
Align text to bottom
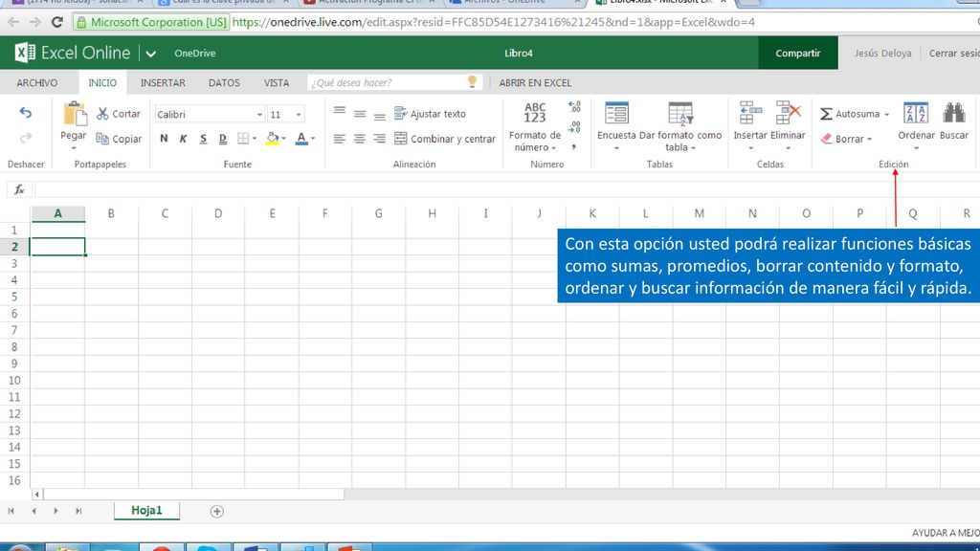(x=379, y=115)
